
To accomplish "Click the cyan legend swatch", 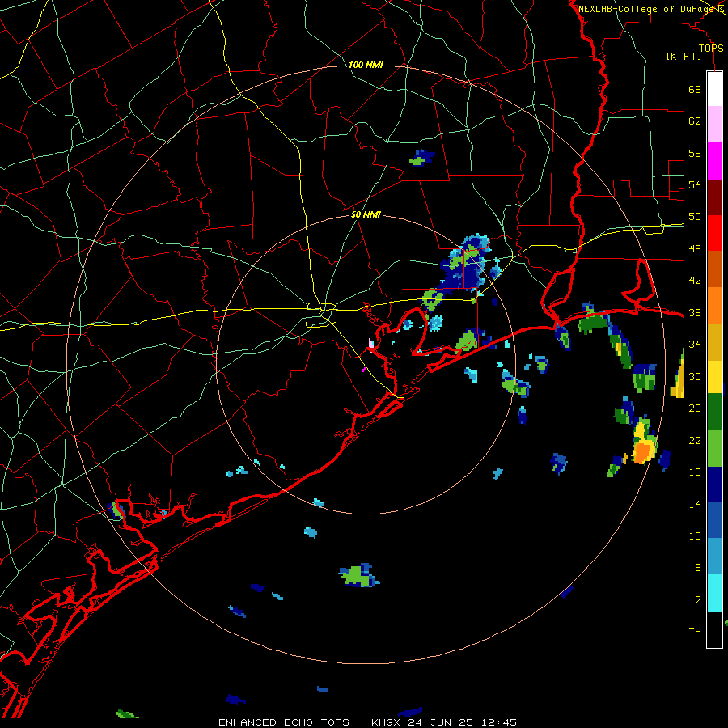I will [714, 593].
